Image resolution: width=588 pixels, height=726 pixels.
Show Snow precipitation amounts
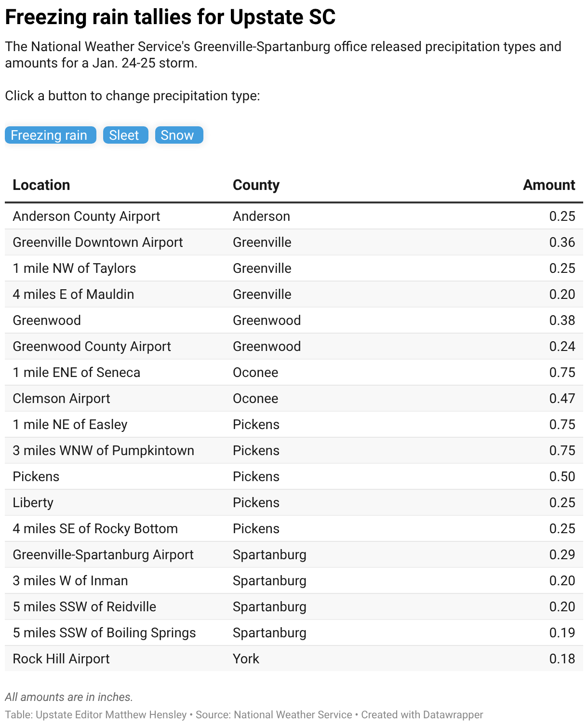[x=179, y=135]
